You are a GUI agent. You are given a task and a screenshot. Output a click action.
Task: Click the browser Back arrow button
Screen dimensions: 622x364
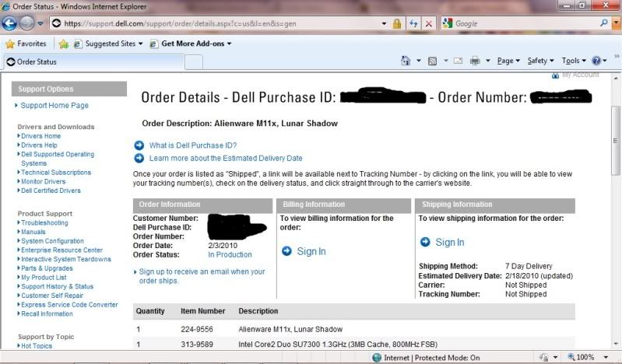9,23
